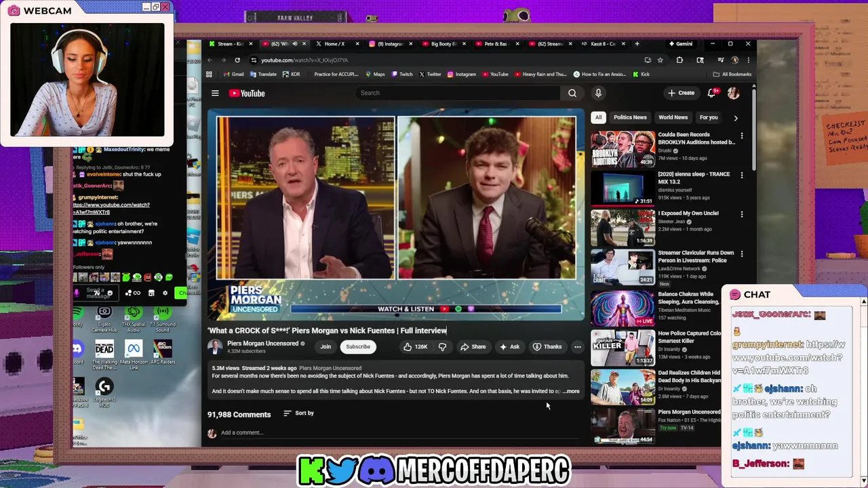Screen dimensions: 868x488
Task: Open YouTube notifications bell
Action: pyautogui.click(x=712, y=93)
